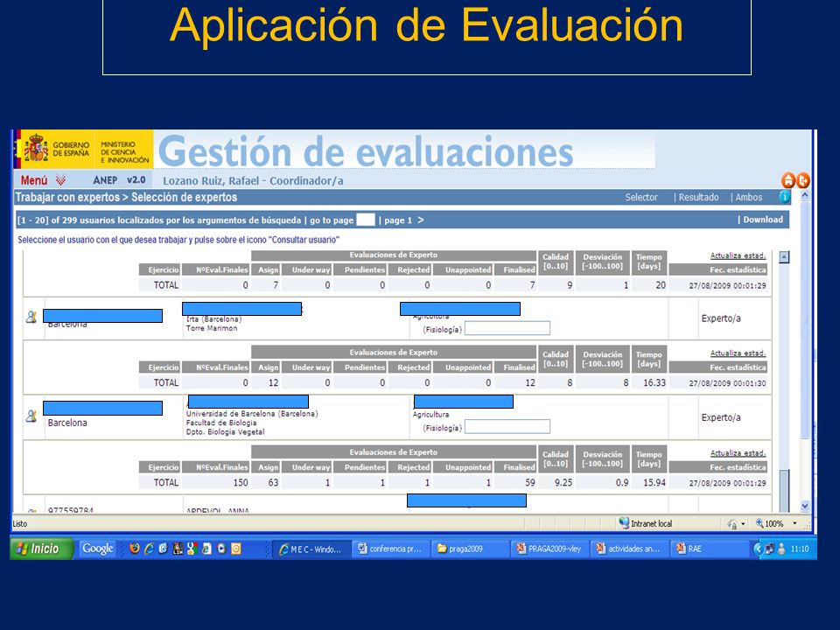Click Actualiza estad. link above 20-day statistics
The height and width of the screenshot is (630, 840).
[738, 255]
